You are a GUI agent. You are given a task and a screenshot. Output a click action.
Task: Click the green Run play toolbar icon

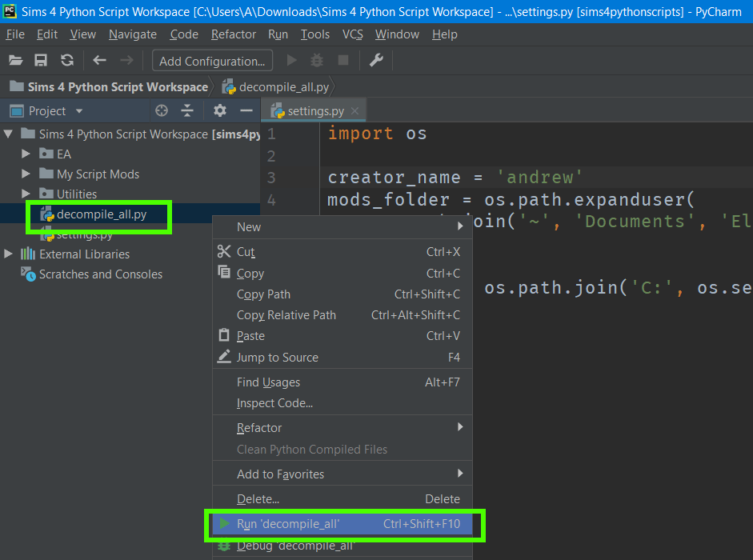[x=291, y=60]
